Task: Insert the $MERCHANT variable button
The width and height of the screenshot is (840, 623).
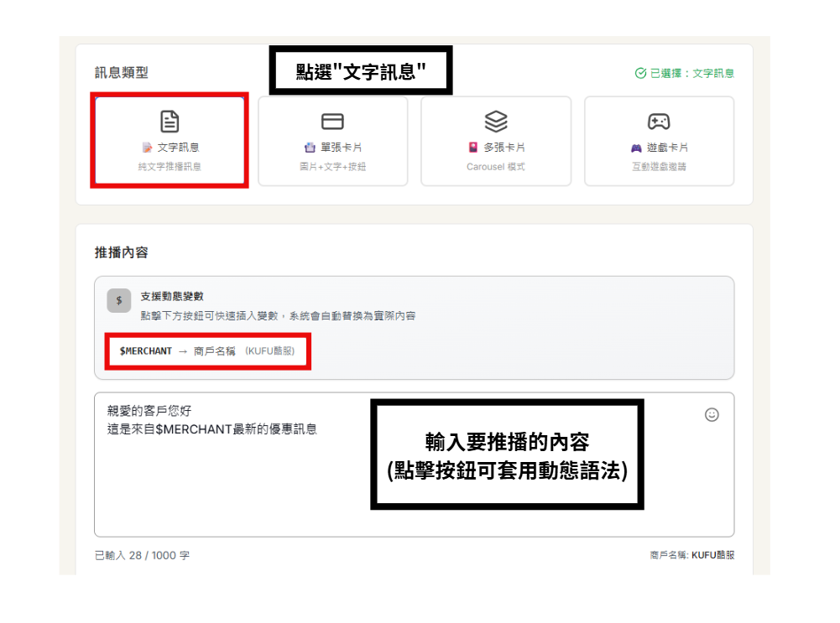Action: pos(204,351)
